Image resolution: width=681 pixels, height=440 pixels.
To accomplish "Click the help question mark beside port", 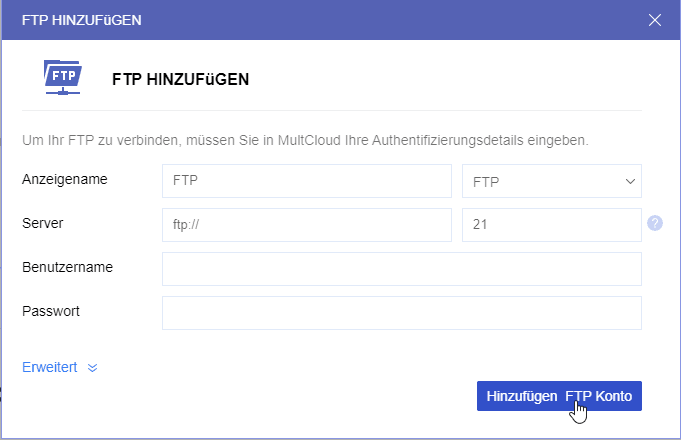I will pos(655,223).
